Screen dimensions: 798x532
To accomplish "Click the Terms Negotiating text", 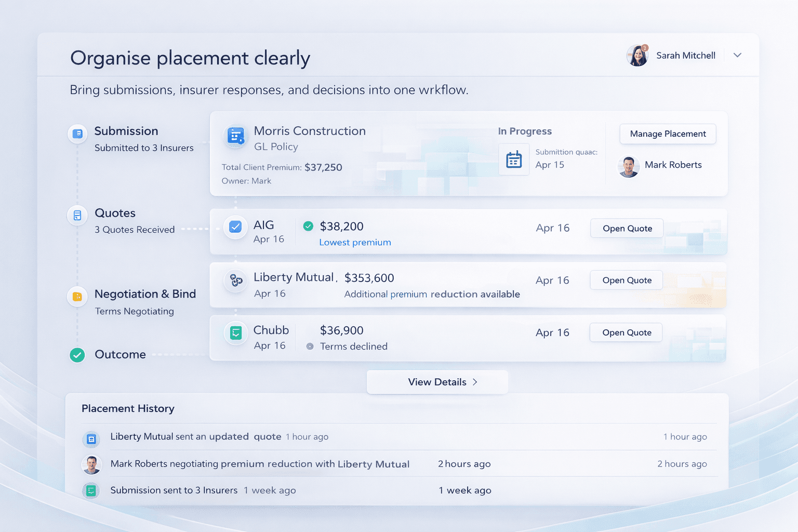I will [x=135, y=311].
